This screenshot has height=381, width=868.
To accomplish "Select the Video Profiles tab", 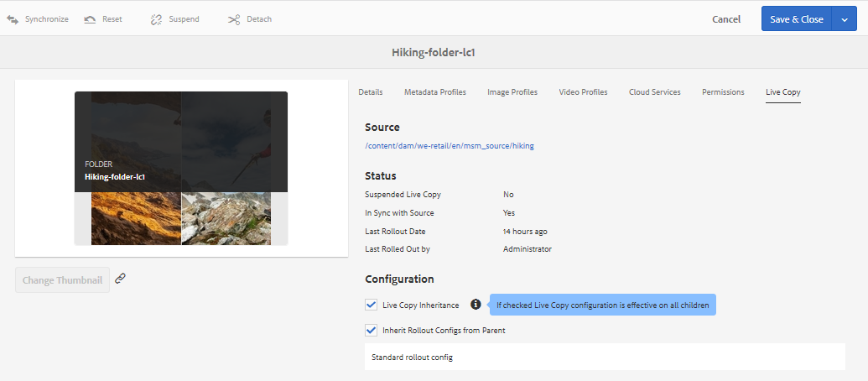I will point(583,92).
